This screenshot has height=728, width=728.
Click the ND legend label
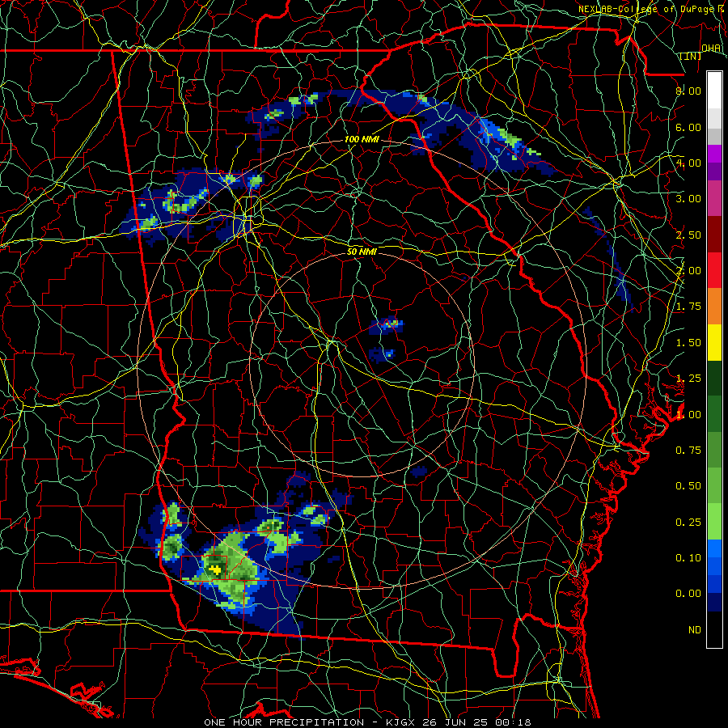tap(695, 630)
